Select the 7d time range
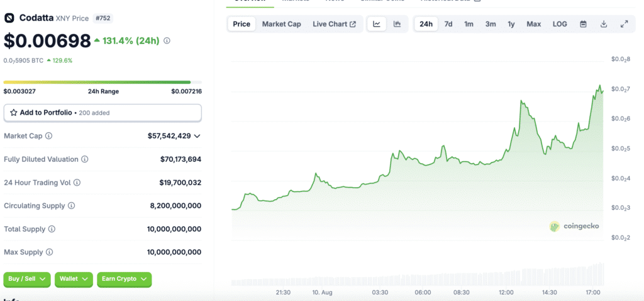This screenshot has width=644, height=301. [x=448, y=25]
